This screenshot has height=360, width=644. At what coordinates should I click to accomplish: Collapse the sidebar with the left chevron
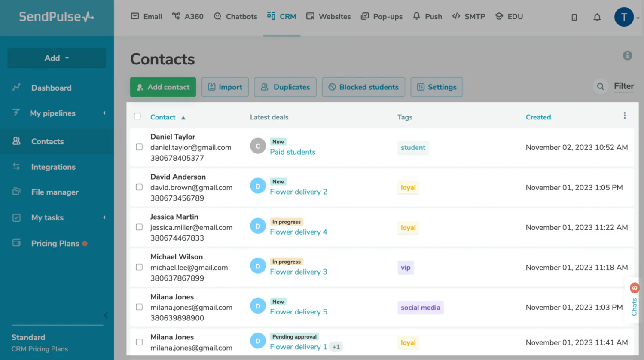click(106, 315)
